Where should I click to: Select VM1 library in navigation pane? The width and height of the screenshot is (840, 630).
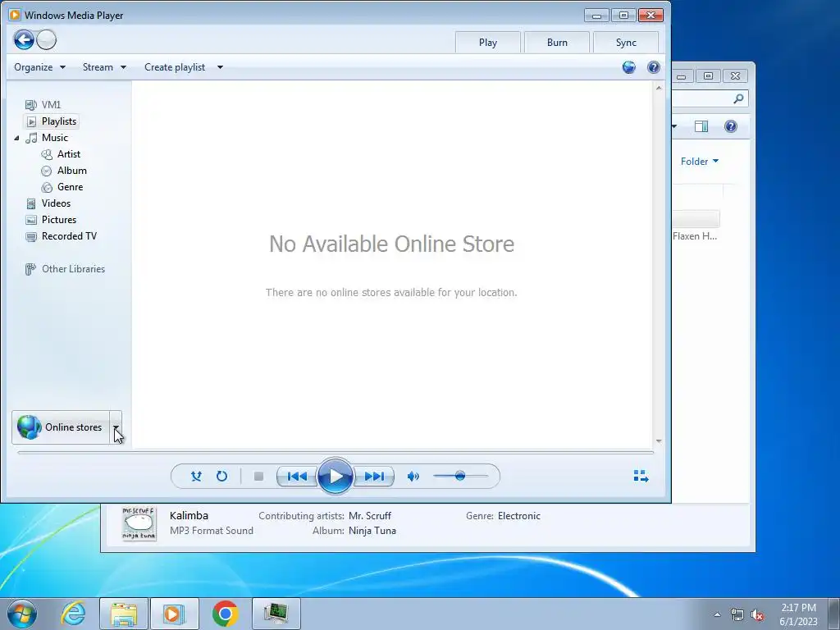pos(43,104)
